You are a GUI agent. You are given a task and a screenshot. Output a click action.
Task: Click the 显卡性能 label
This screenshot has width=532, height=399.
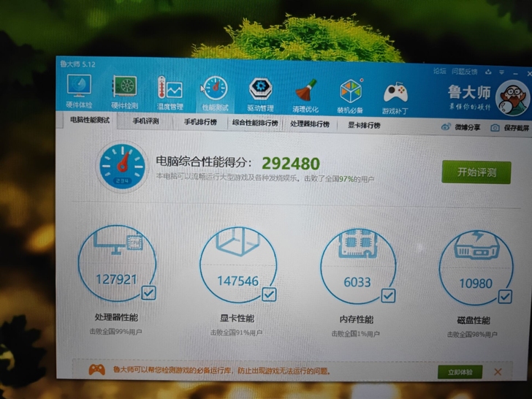tap(237, 319)
